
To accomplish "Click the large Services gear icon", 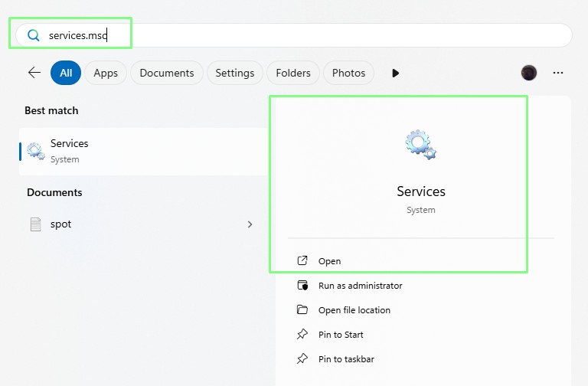I will coord(420,145).
